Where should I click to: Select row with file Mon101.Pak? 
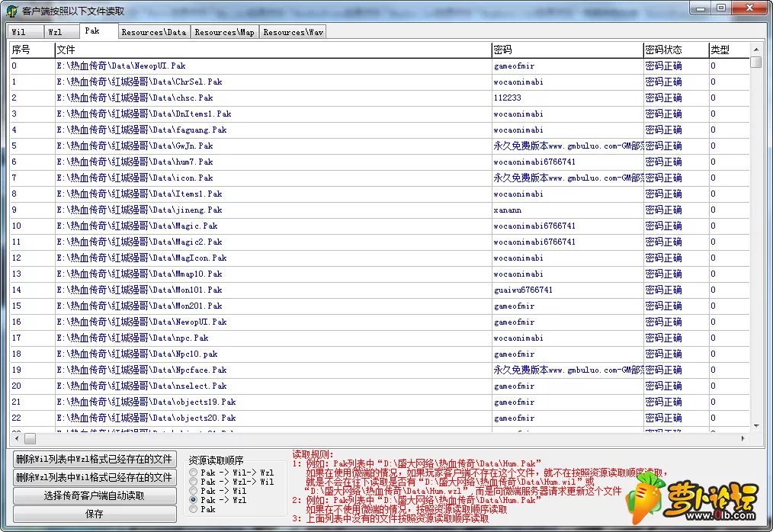click(380, 290)
